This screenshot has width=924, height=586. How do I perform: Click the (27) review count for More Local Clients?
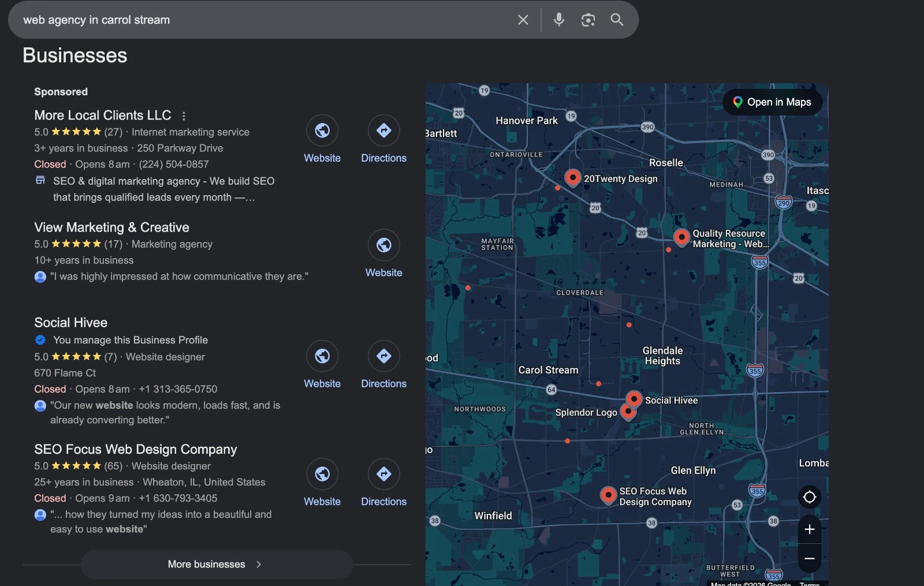(113, 132)
